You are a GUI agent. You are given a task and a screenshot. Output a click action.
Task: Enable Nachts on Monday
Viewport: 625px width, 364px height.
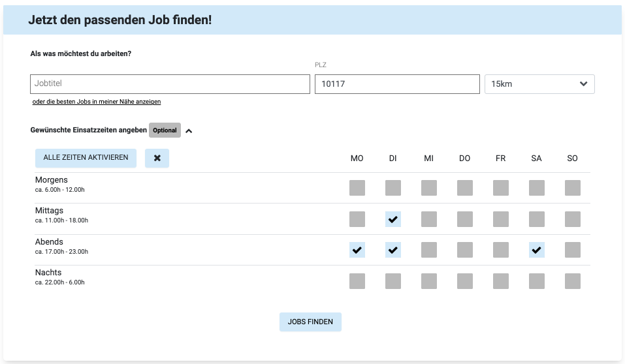[x=357, y=281]
